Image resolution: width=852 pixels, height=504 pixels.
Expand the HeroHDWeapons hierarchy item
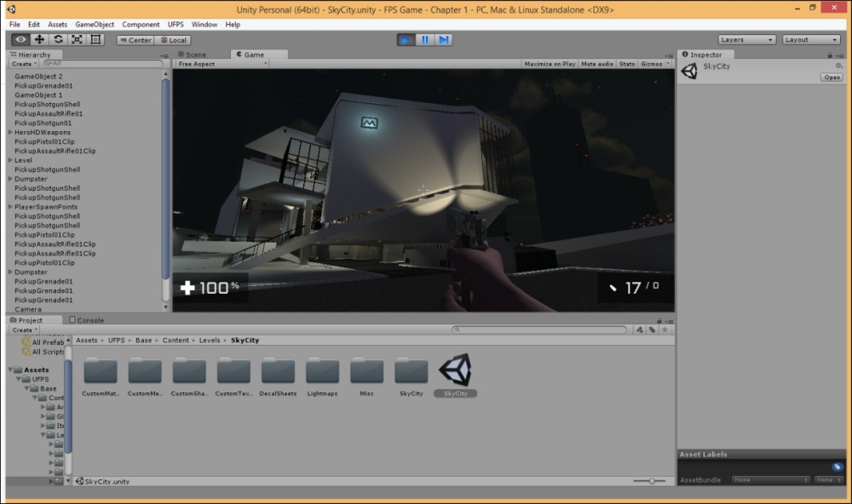[9, 133]
